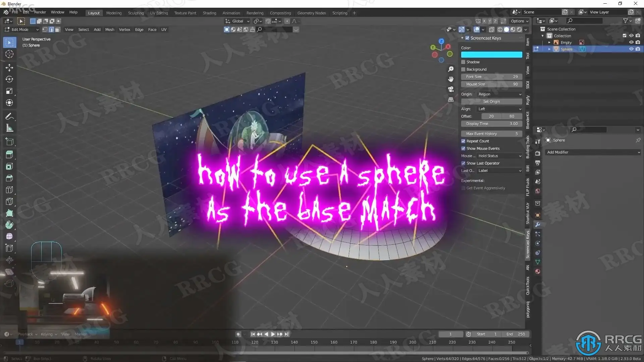Open the Align Left dropdown
Viewport: 644px width, 362px height.
[x=499, y=109]
